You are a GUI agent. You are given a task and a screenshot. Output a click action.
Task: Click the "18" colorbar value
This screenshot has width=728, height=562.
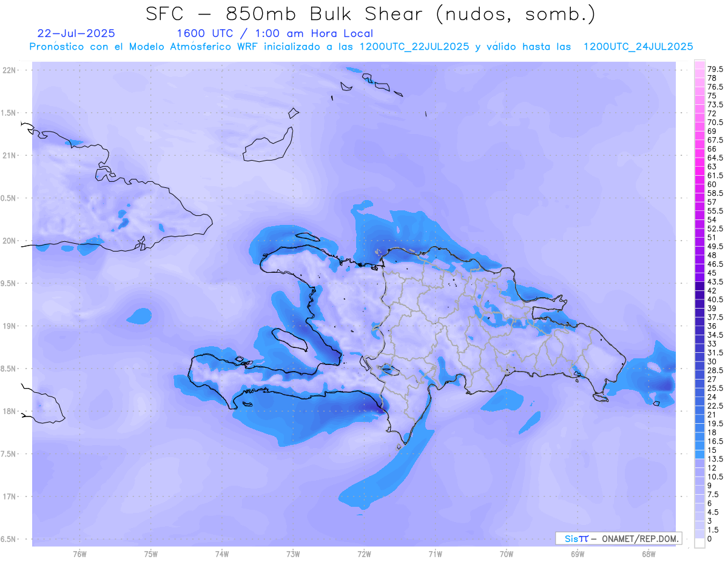[x=712, y=432]
